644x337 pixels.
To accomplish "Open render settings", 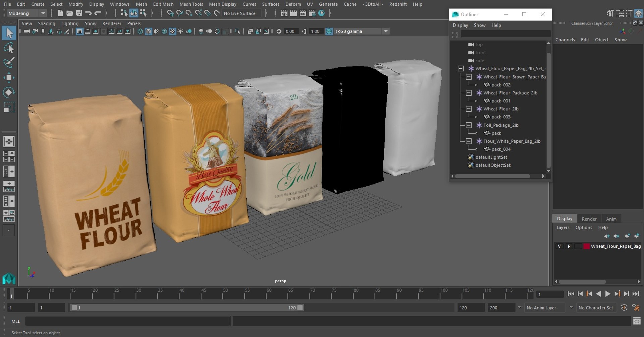I will click(x=312, y=13).
